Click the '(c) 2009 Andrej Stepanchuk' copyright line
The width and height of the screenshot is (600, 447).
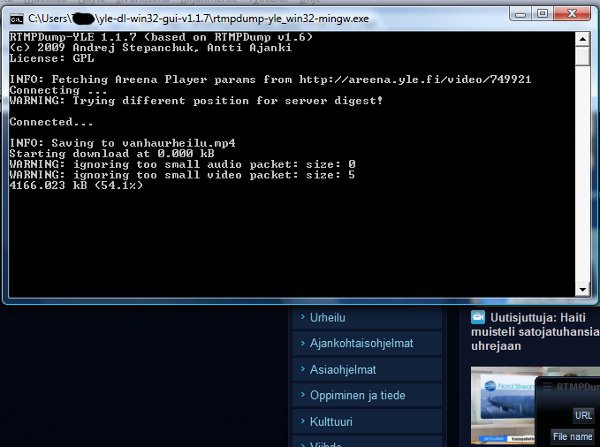(150, 48)
